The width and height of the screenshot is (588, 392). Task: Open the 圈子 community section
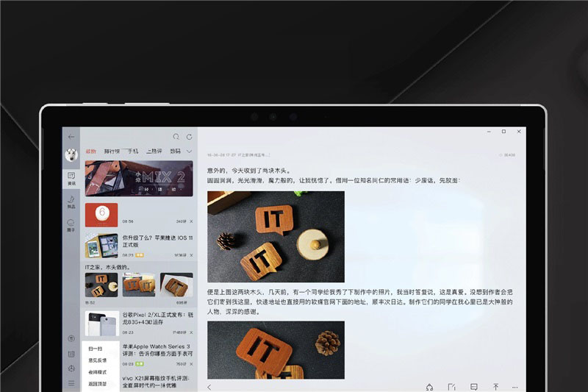[x=71, y=225]
